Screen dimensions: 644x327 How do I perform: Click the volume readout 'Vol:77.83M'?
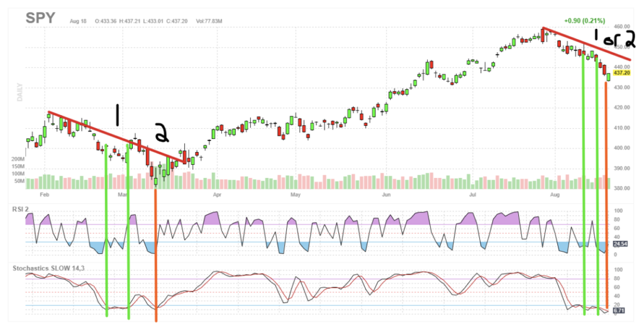pyautogui.click(x=209, y=21)
